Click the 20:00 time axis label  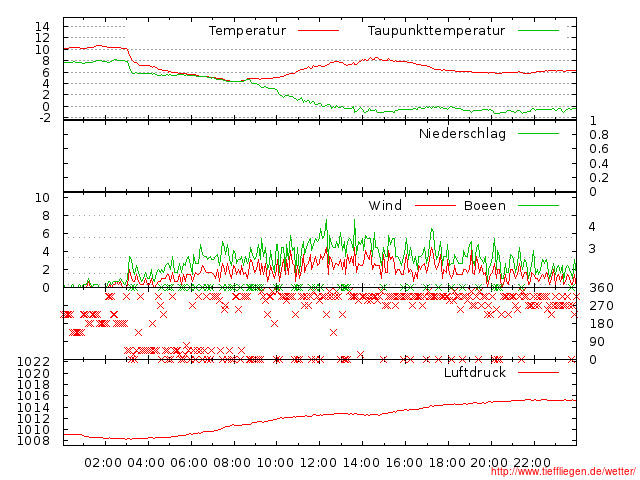[489, 463]
